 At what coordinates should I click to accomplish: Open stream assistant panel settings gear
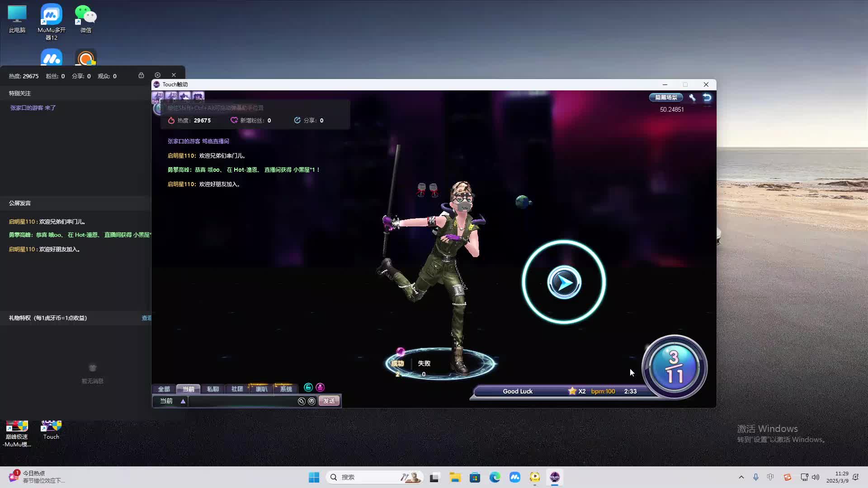(157, 75)
